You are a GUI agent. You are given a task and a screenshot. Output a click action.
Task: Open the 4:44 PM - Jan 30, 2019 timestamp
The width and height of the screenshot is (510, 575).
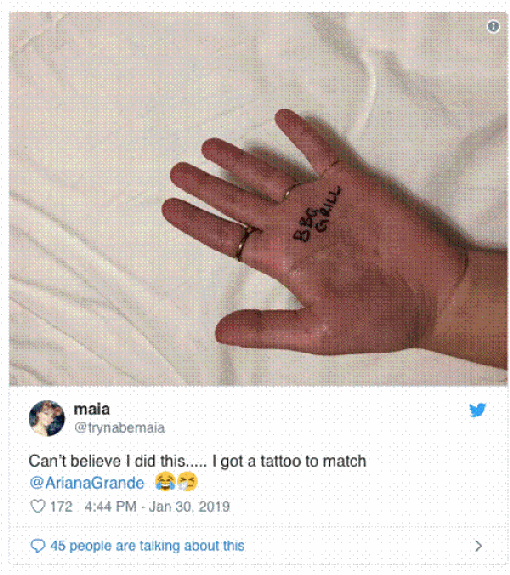coord(157,507)
